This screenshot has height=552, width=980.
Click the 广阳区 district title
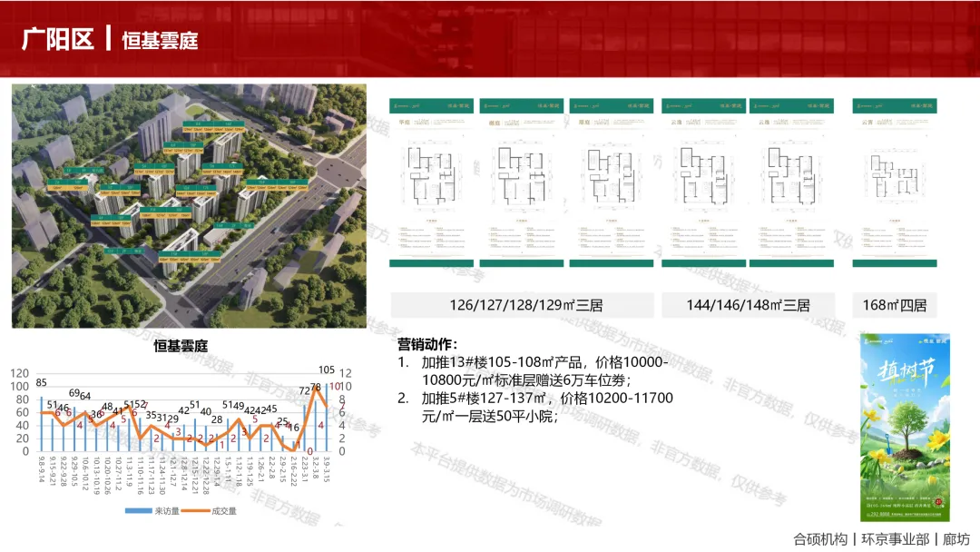point(57,39)
